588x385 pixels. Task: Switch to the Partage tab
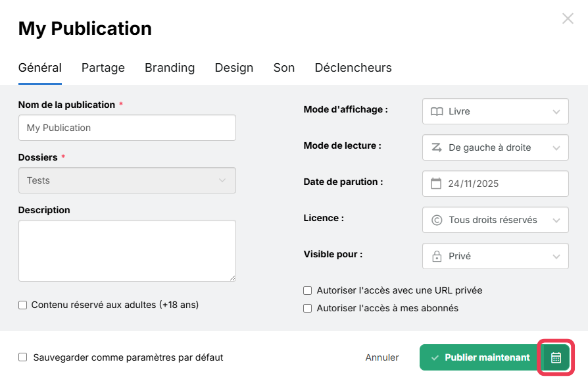coord(103,68)
